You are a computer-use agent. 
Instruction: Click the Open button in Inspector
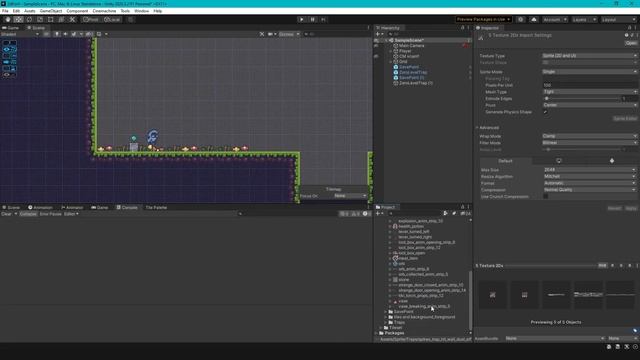tap(631, 43)
